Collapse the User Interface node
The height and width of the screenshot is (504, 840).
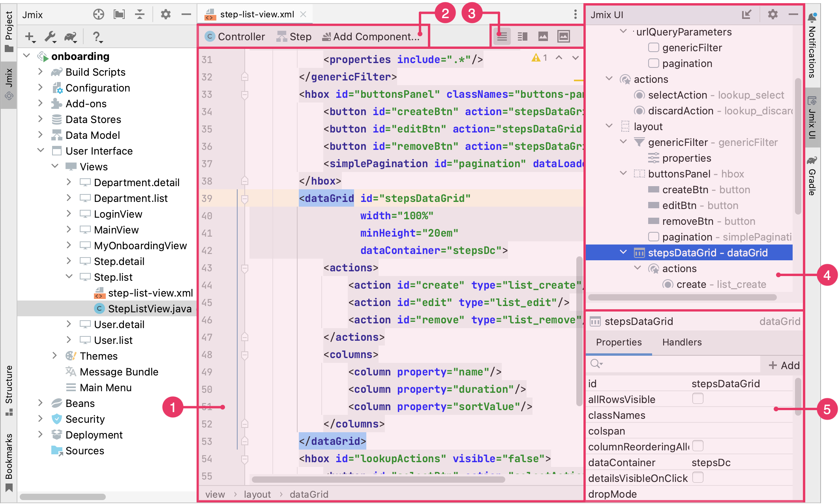(x=41, y=150)
